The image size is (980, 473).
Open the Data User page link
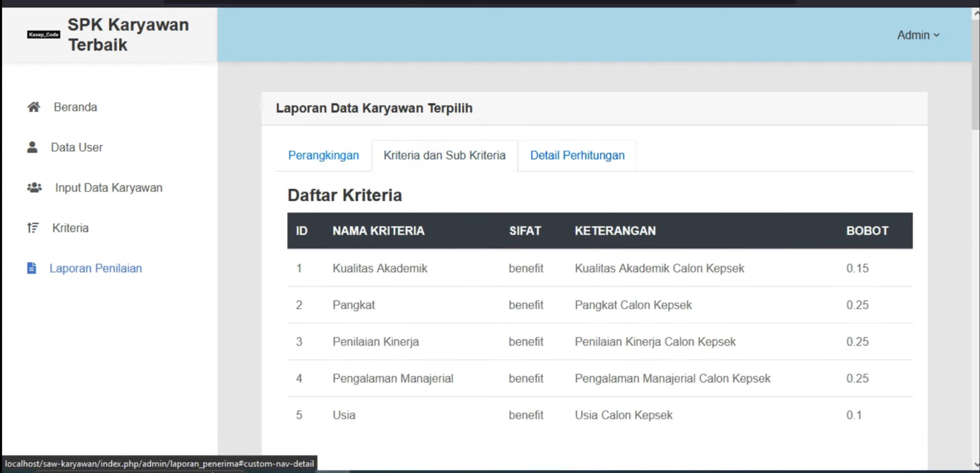point(77,147)
